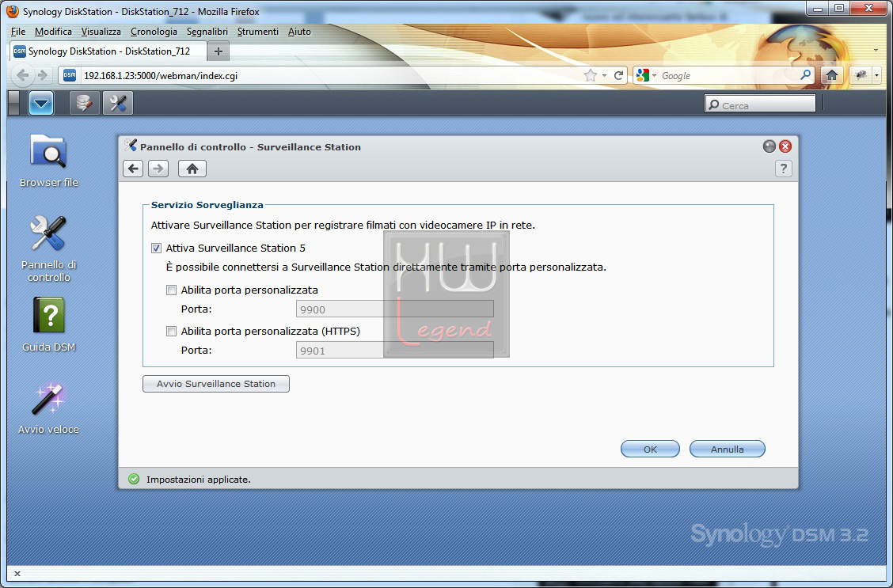Viewport: 893px width, 588px height.
Task: Enable Abilita porta personalizzata checkbox
Action: [172, 290]
